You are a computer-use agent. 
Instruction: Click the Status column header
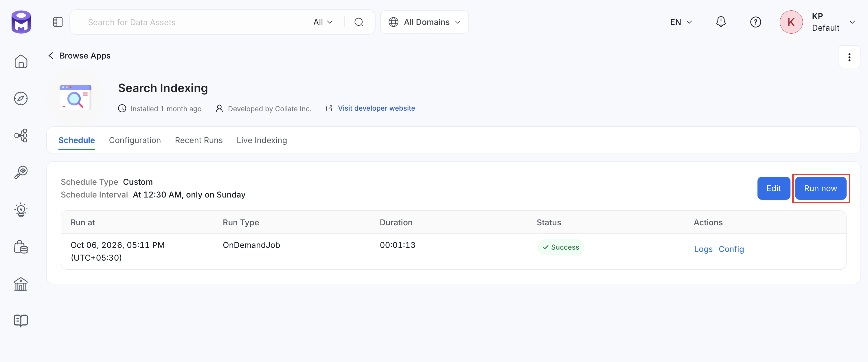coord(549,222)
